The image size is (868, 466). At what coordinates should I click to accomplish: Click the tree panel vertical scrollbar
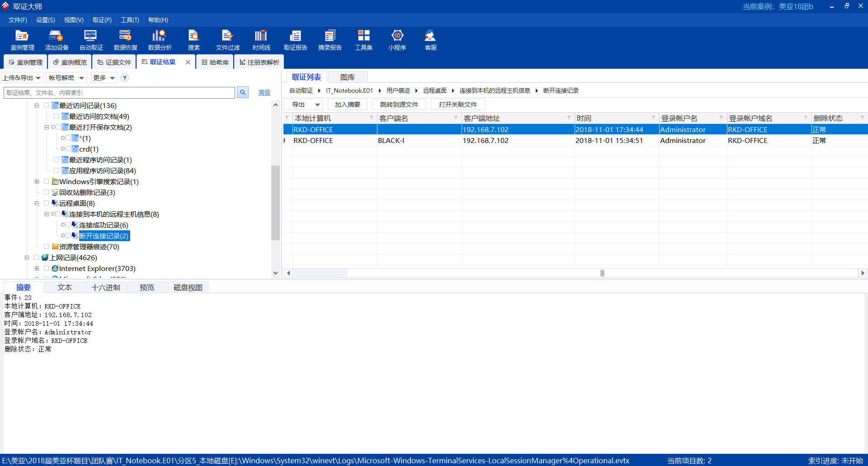(275, 203)
